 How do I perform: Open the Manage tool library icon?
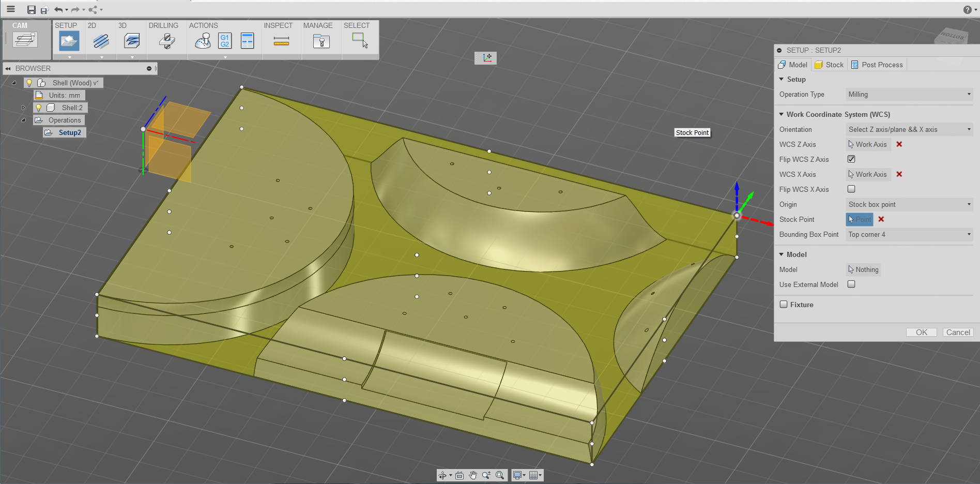pos(321,41)
